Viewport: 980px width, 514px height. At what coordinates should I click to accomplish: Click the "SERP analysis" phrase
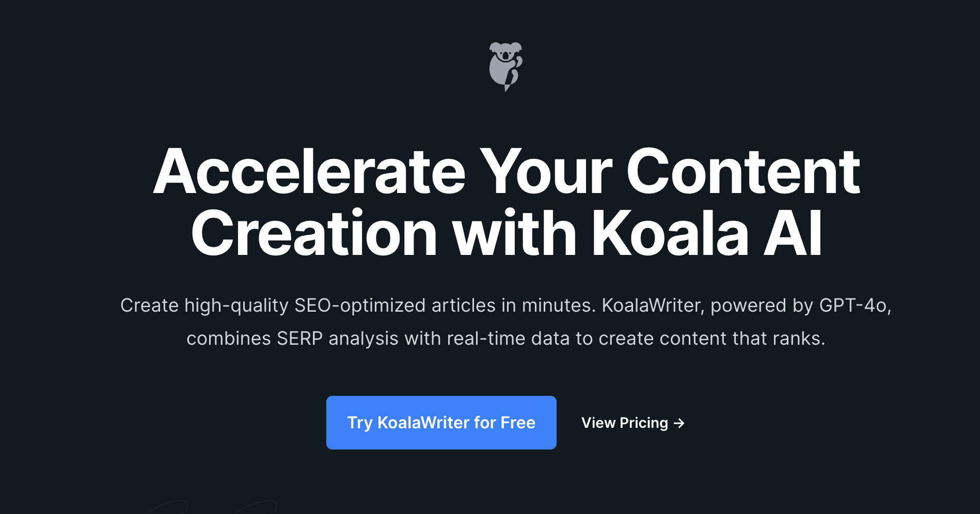[x=338, y=339]
